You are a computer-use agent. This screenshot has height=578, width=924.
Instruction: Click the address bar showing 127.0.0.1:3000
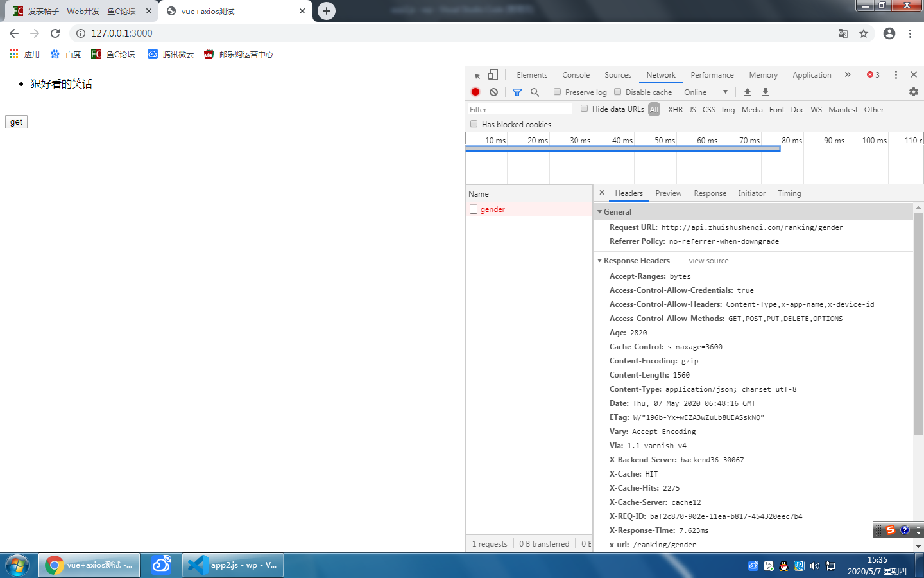(449, 33)
